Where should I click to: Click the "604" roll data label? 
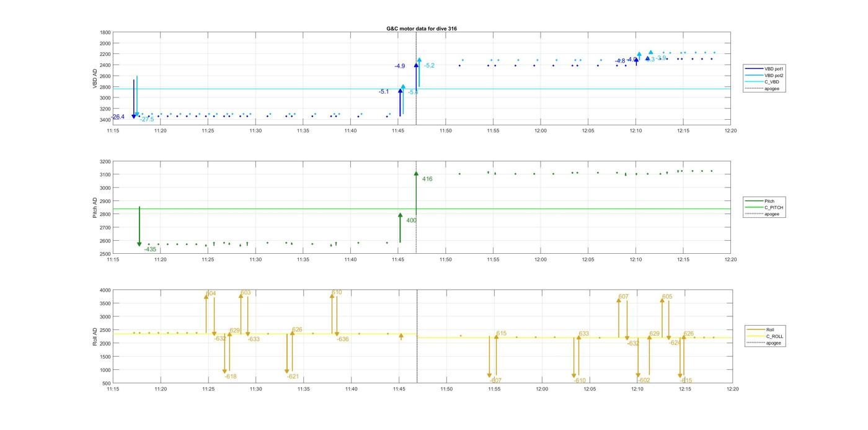point(211,293)
